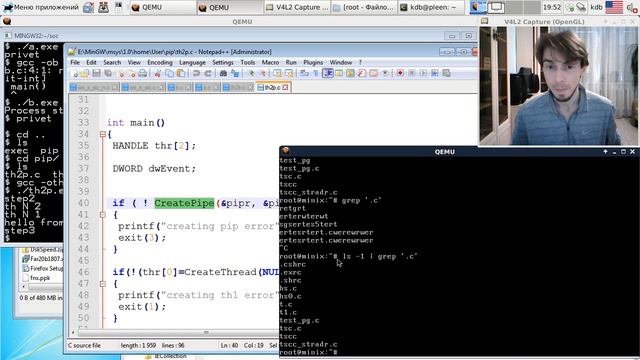Click the 19:52 clock in the panel

552,7
